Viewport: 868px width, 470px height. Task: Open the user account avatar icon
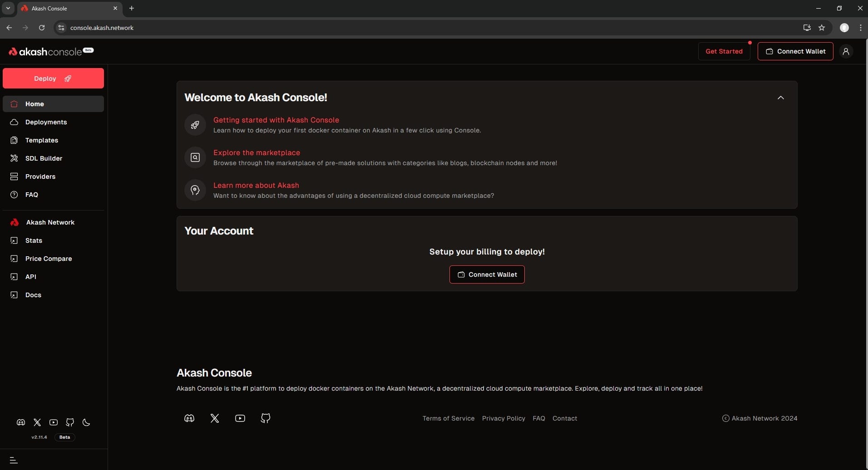coord(846,51)
